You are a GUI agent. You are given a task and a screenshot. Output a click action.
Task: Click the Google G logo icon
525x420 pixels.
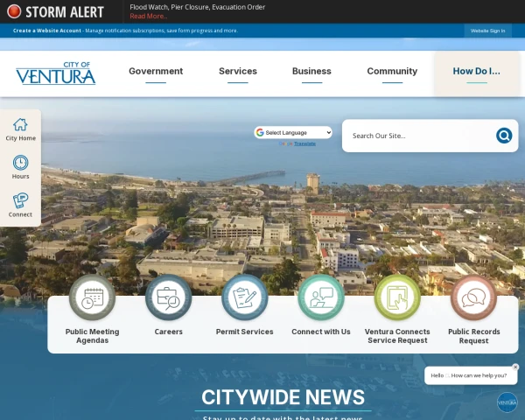[x=260, y=133]
